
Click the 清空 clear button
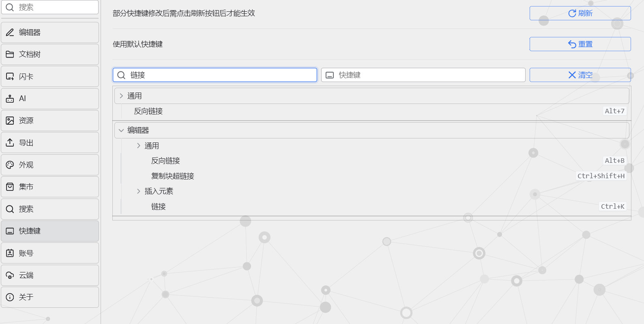click(x=580, y=75)
